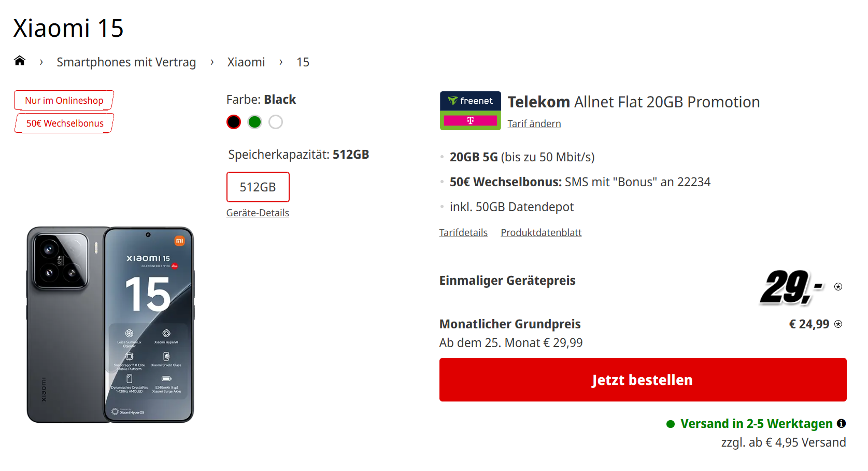
Task: Open the Tarif ändern link
Action: coord(534,123)
